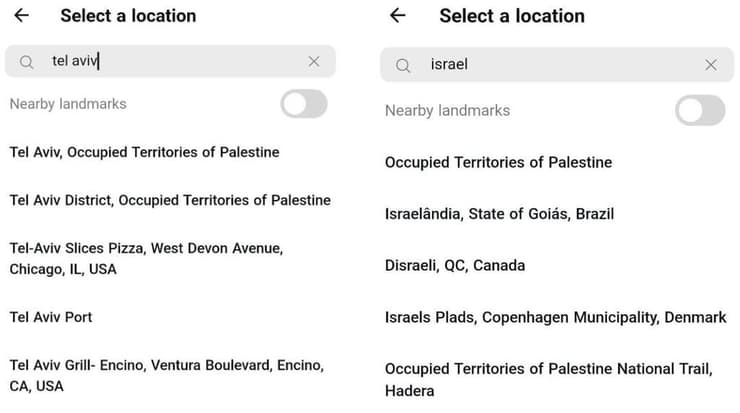Pick Tel-Aviv Slices Pizza in Chicago
The height and width of the screenshot is (413, 740).
(x=146, y=258)
